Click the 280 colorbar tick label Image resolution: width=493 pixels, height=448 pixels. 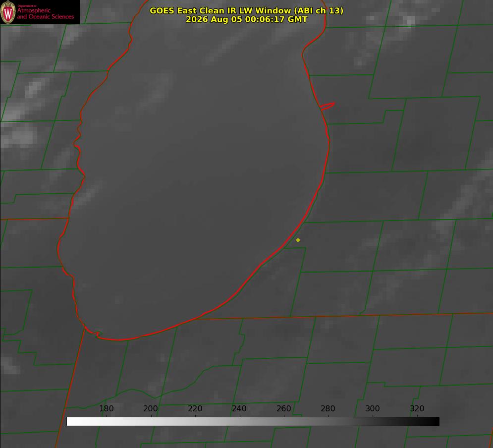328,409
